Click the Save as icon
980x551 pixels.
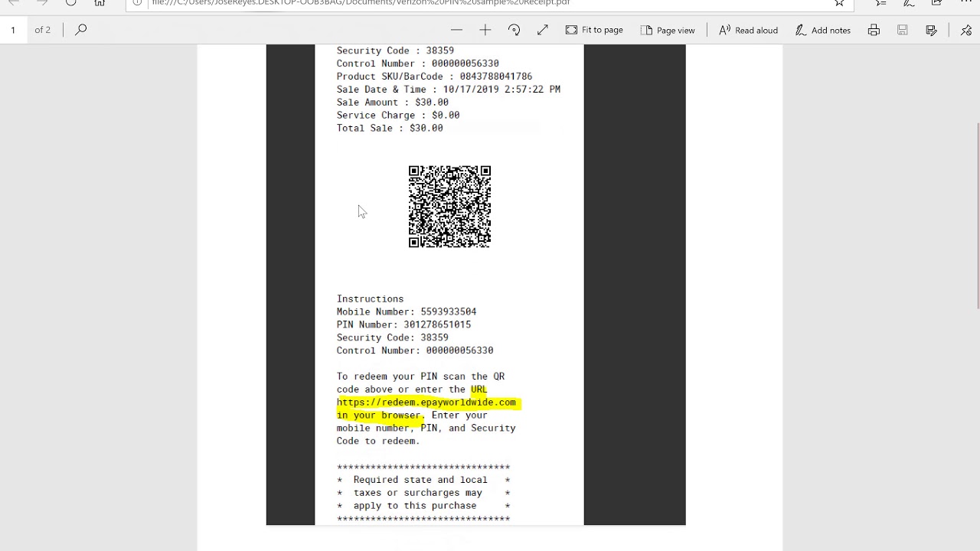[932, 30]
